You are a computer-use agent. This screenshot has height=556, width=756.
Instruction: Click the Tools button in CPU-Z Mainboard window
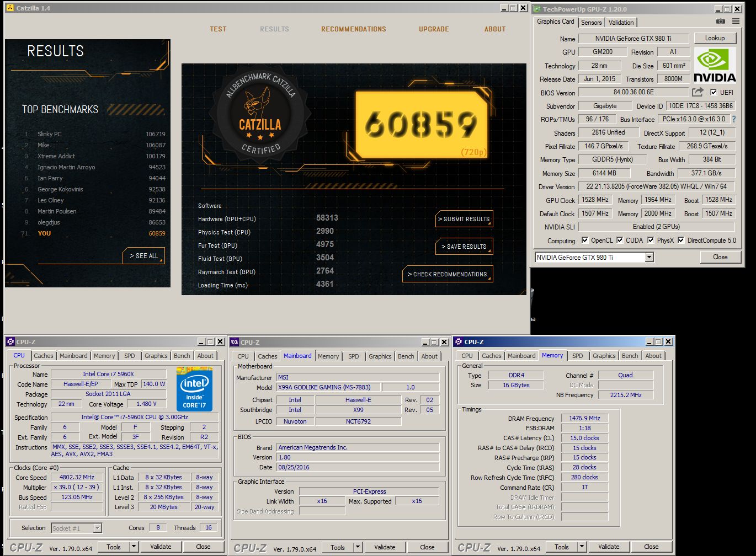pyautogui.click(x=338, y=547)
